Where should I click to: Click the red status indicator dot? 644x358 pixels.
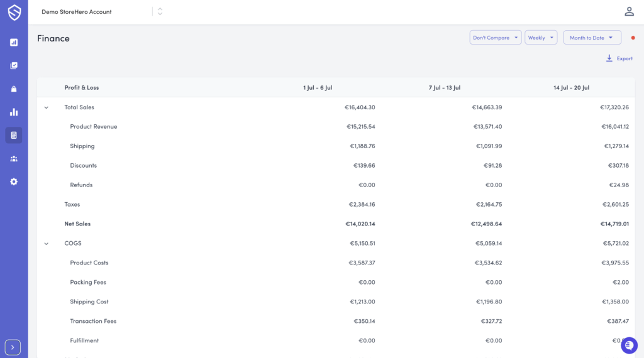(x=633, y=38)
